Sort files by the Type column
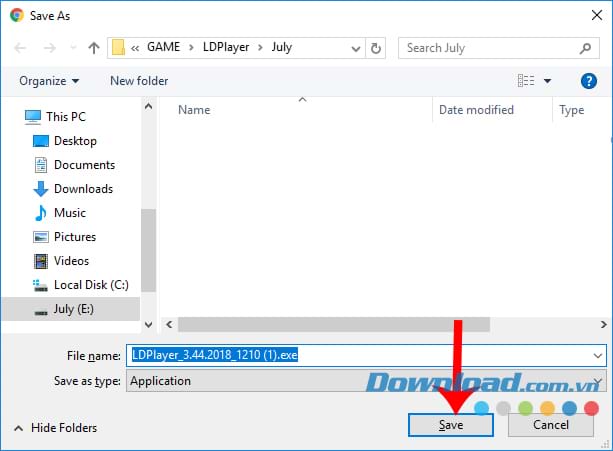 tap(571, 110)
